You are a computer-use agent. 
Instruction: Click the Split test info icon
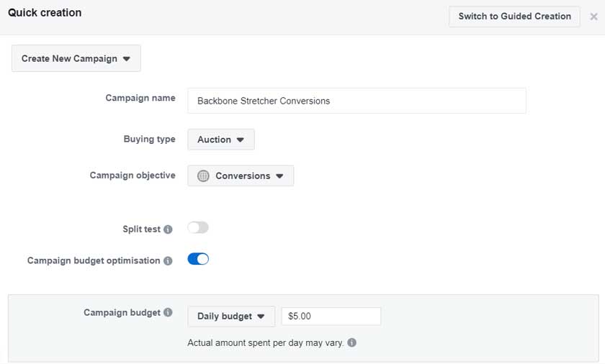pyautogui.click(x=168, y=229)
